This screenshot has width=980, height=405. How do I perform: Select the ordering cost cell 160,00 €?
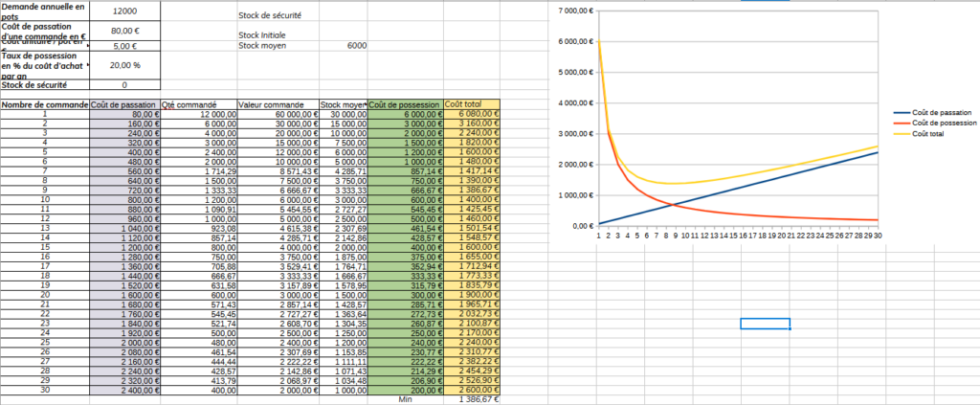(125, 124)
